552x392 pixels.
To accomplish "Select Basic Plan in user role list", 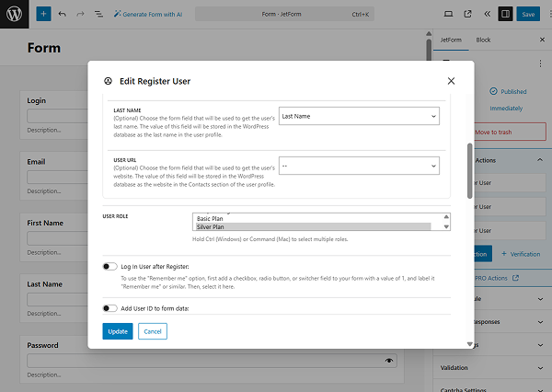I will click(x=314, y=219).
